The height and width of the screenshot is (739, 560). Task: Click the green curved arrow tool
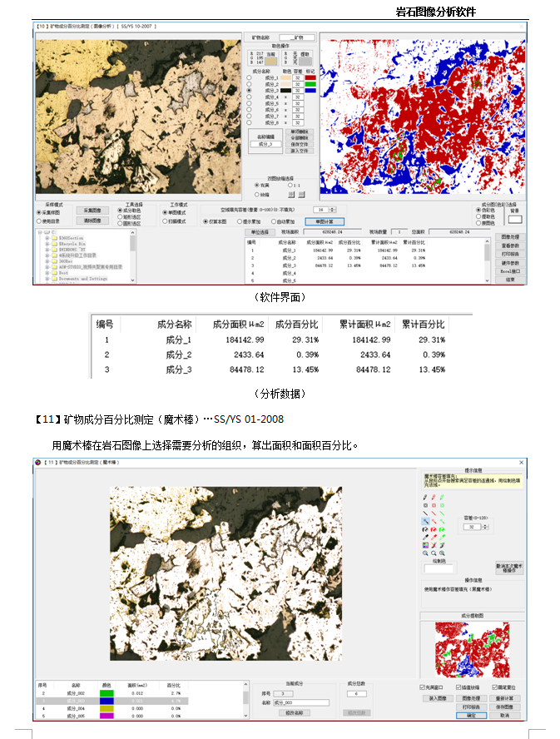[x=442, y=529]
